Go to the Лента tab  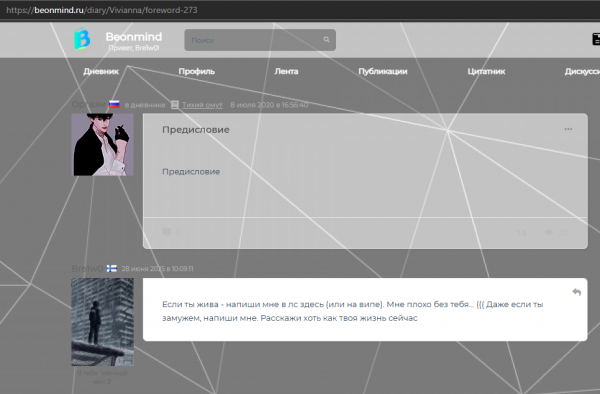pos(286,71)
